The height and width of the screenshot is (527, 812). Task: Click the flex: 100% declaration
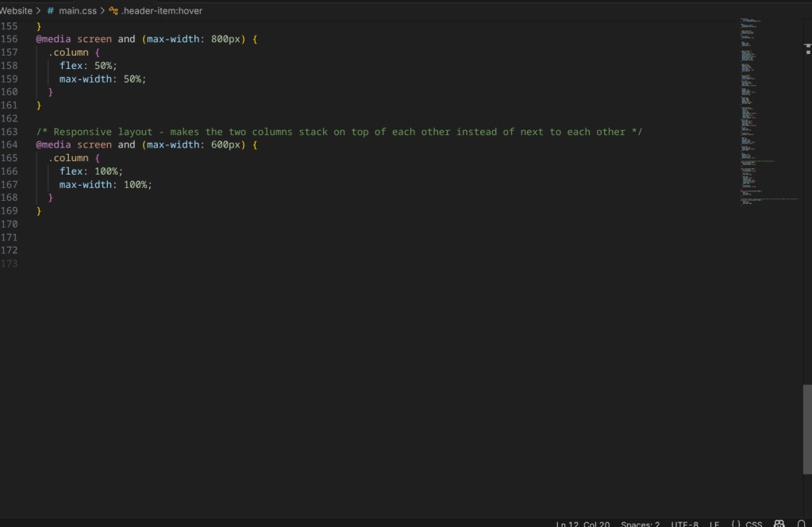(91, 171)
